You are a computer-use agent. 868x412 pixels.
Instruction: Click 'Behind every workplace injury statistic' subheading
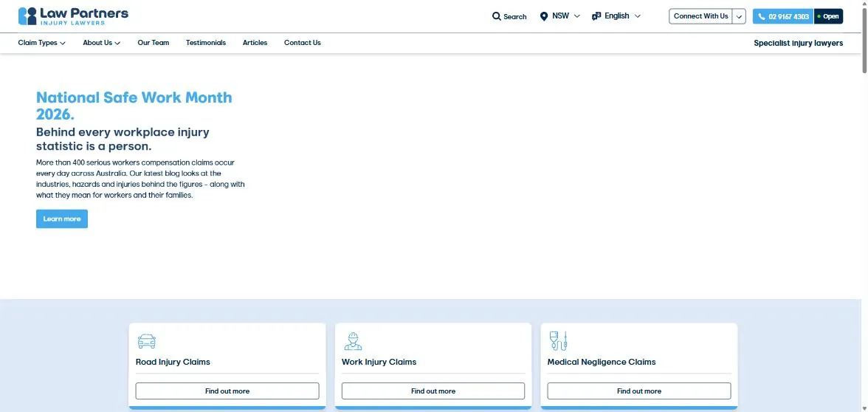123,139
